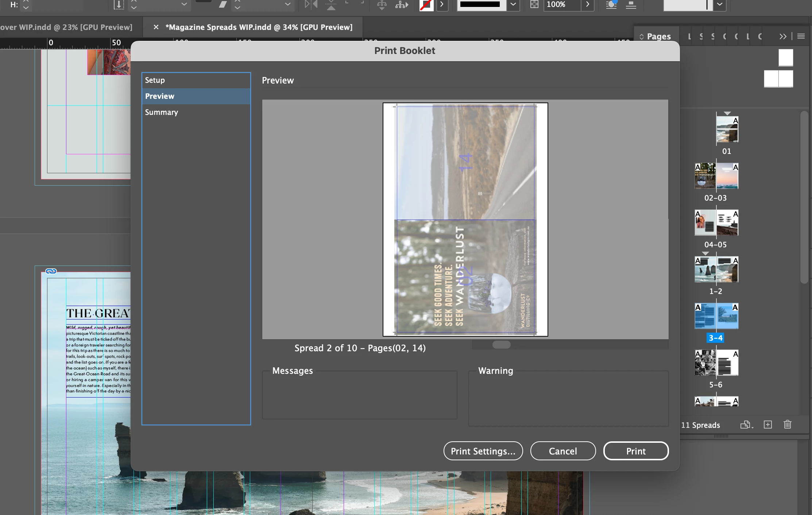The image size is (812, 515).
Task: Open the Pages panel menu icon
Action: click(801, 36)
